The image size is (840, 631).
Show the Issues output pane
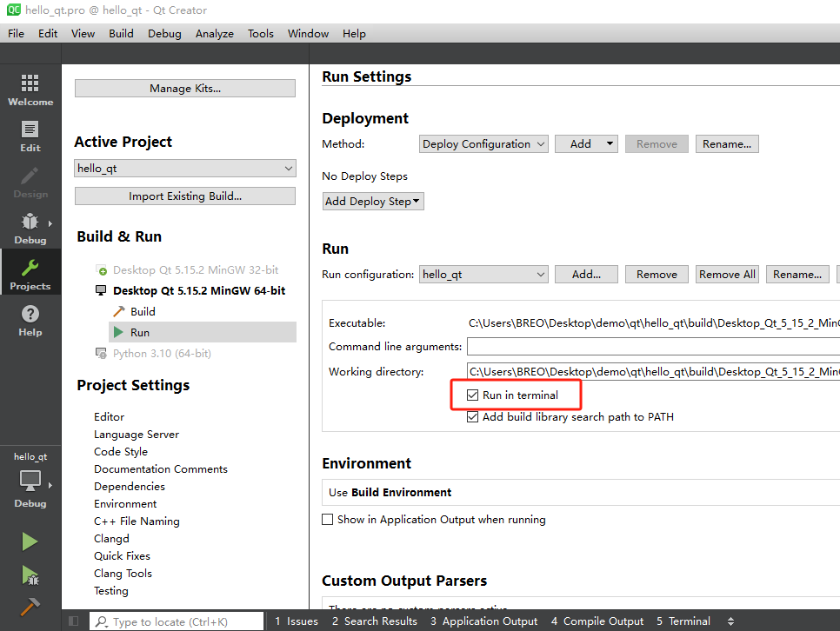click(x=297, y=621)
